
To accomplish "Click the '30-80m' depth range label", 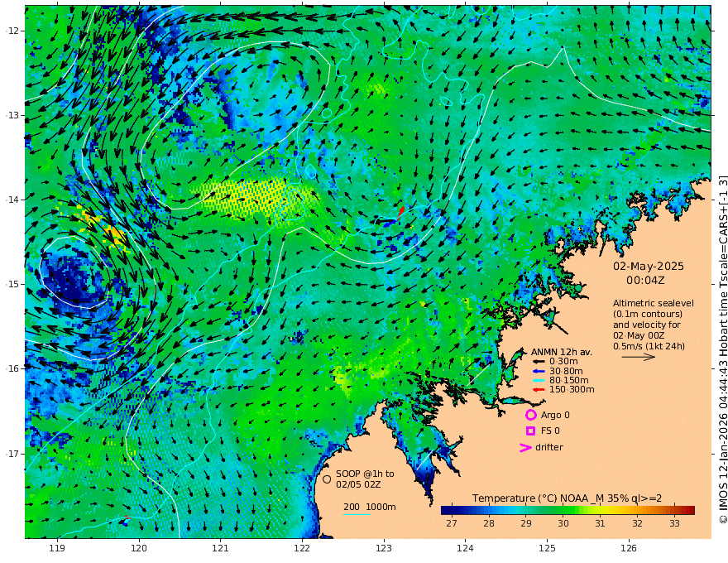I will 566,371.
